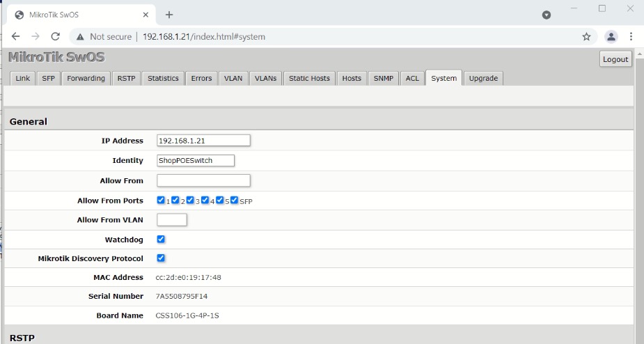Click the empty Allow From field
The width and height of the screenshot is (644, 344).
pos(203,180)
